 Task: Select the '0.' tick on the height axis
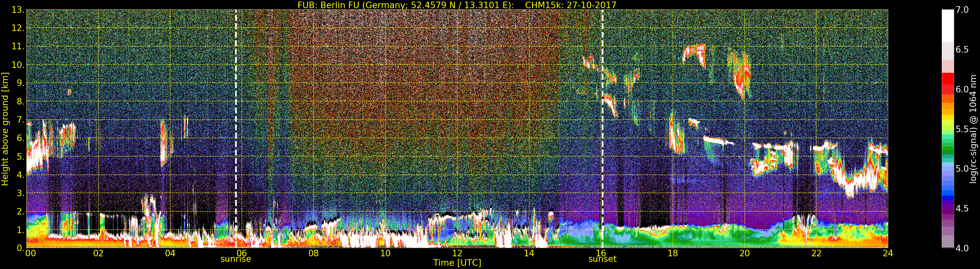point(21,248)
